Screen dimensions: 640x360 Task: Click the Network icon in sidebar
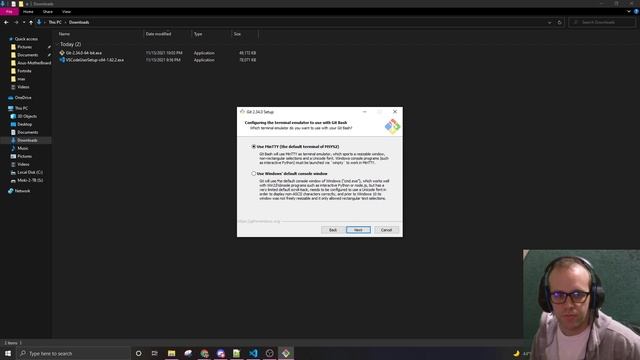point(11,191)
